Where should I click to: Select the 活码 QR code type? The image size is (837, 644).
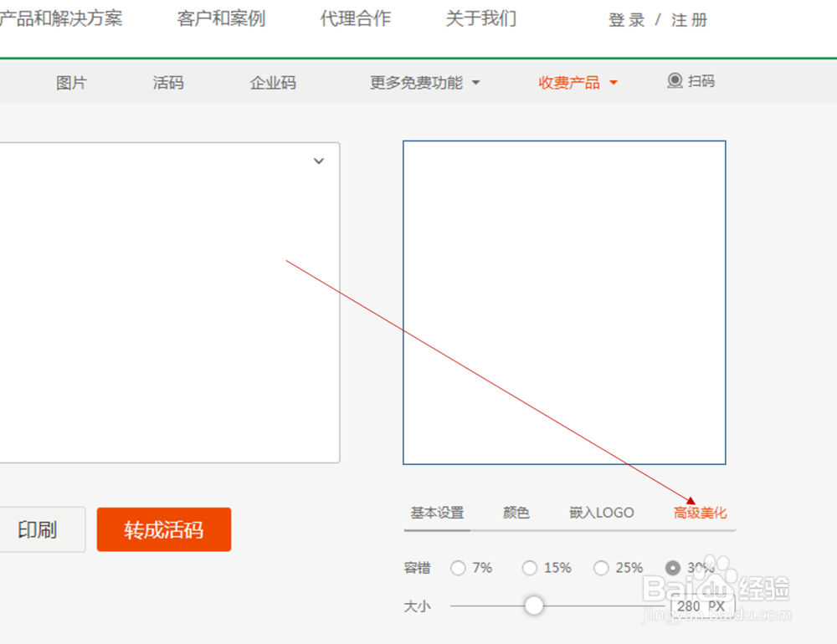167,82
